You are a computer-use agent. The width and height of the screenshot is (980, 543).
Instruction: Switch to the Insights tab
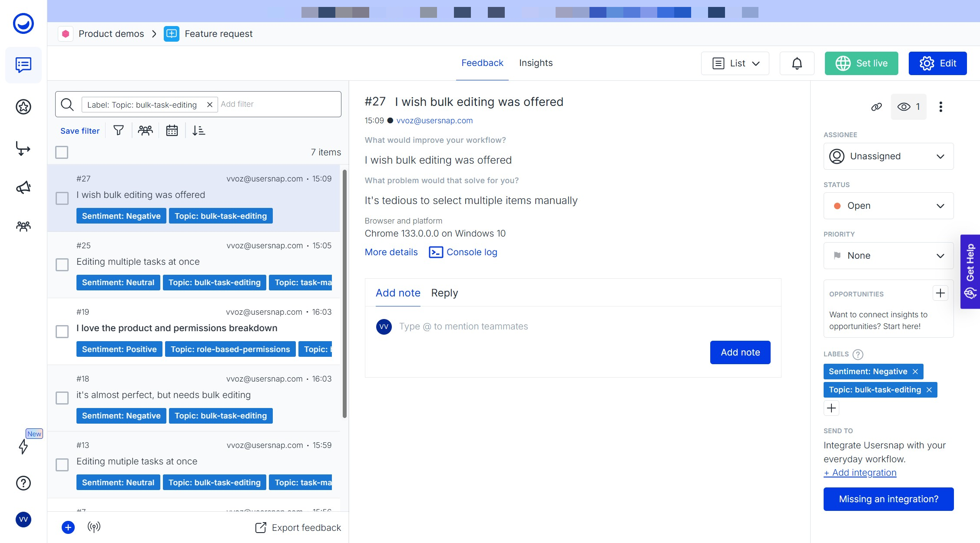tap(536, 63)
